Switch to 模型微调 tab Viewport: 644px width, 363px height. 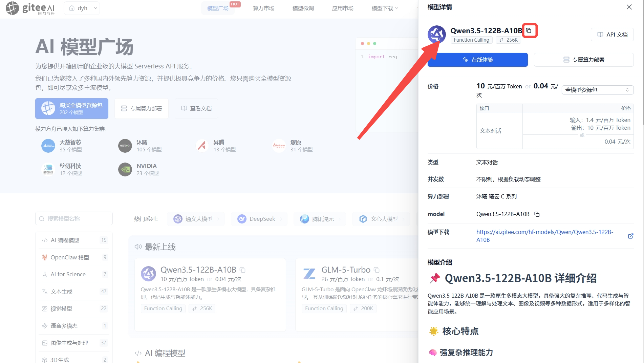click(x=303, y=8)
